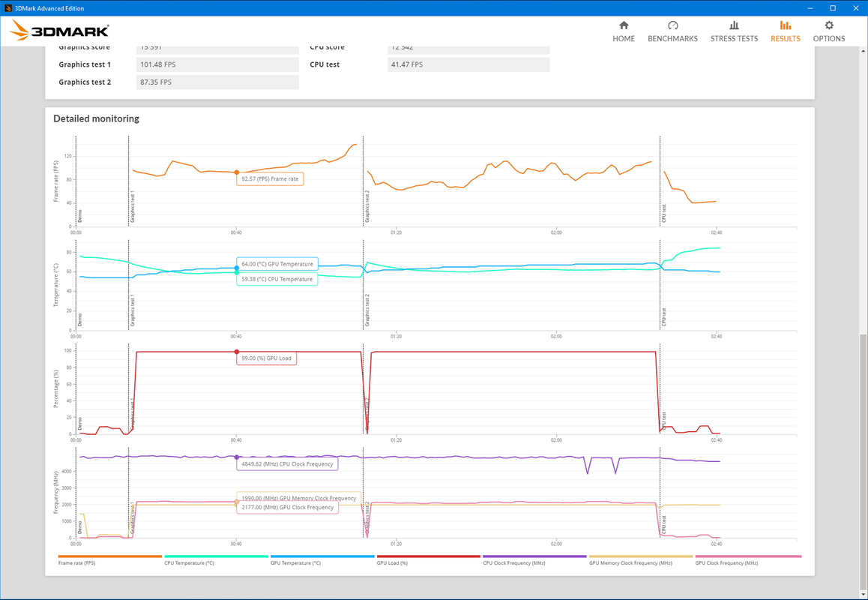Select the RESULTS tab label
The height and width of the screenshot is (600, 868).
785,39
